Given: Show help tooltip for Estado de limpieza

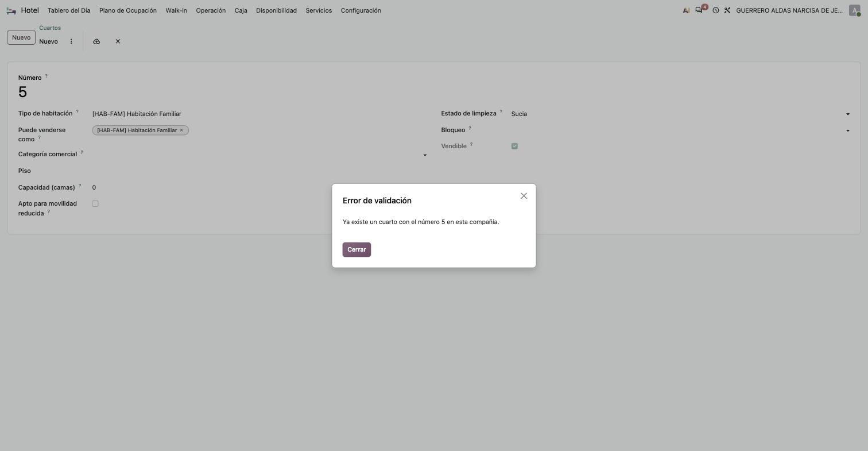Looking at the screenshot, I should pos(501,111).
